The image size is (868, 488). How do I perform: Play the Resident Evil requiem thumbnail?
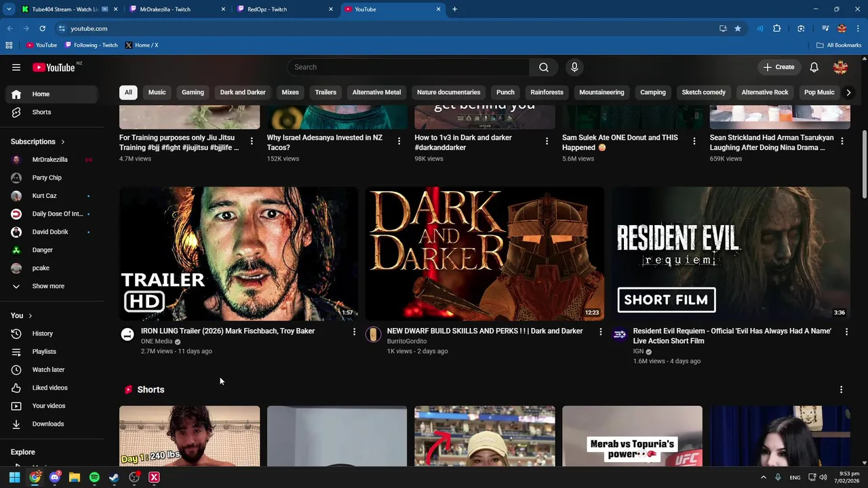pos(731,253)
